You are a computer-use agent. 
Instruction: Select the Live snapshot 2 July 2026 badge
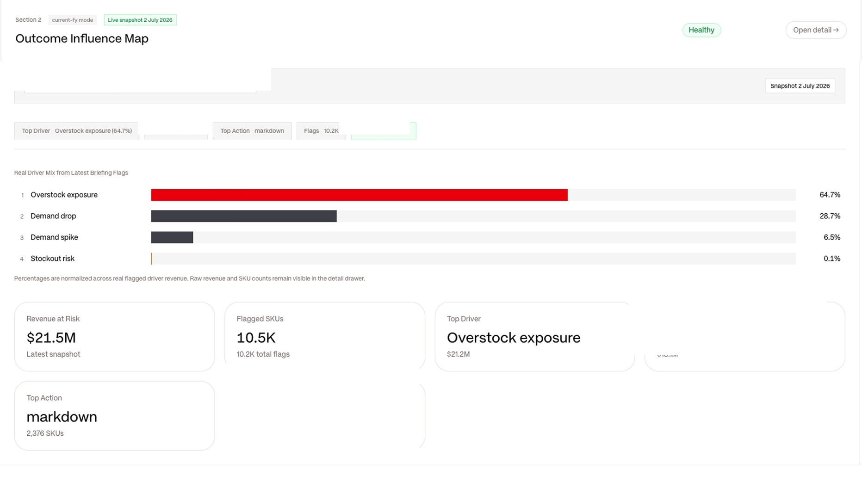141,20
